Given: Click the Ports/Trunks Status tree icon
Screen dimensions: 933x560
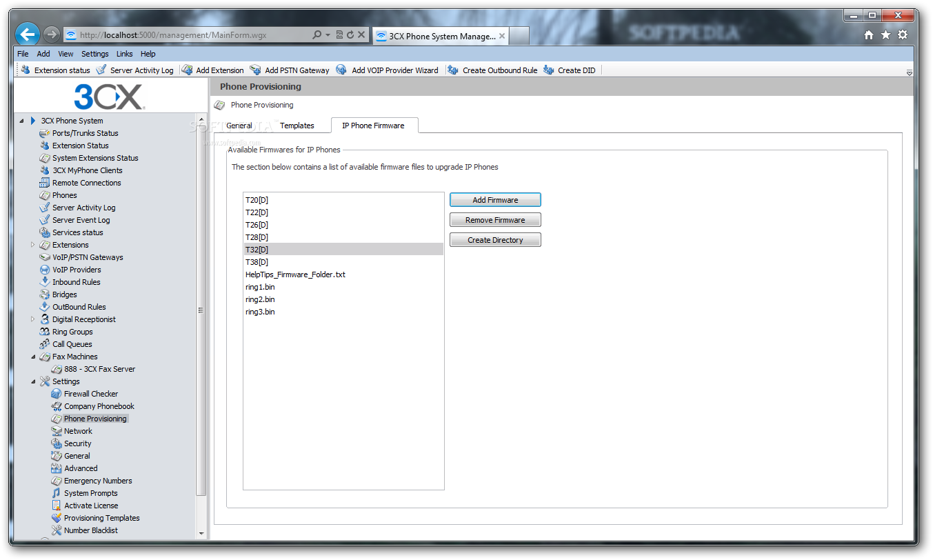Looking at the screenshot, I should [45, 133].
